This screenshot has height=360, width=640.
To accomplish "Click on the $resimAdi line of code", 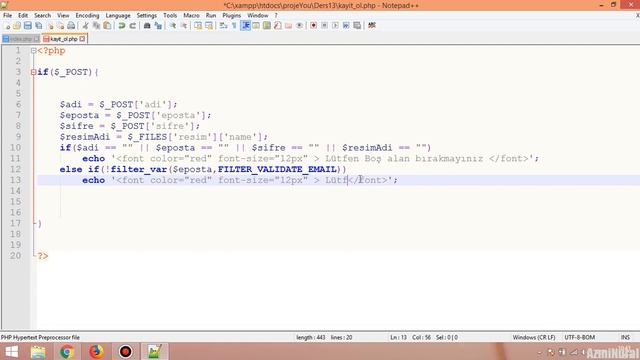I will click(x=163, y=137).
